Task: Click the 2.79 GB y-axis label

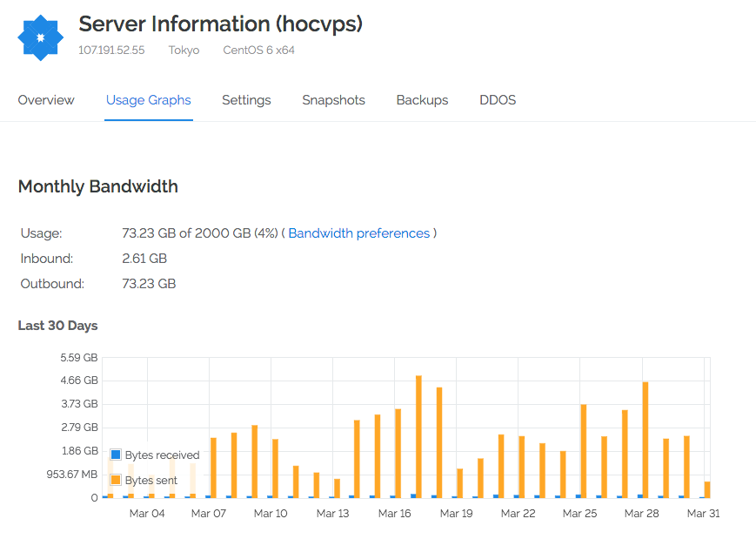Action: pyautogui.click(x=79, y=427)
